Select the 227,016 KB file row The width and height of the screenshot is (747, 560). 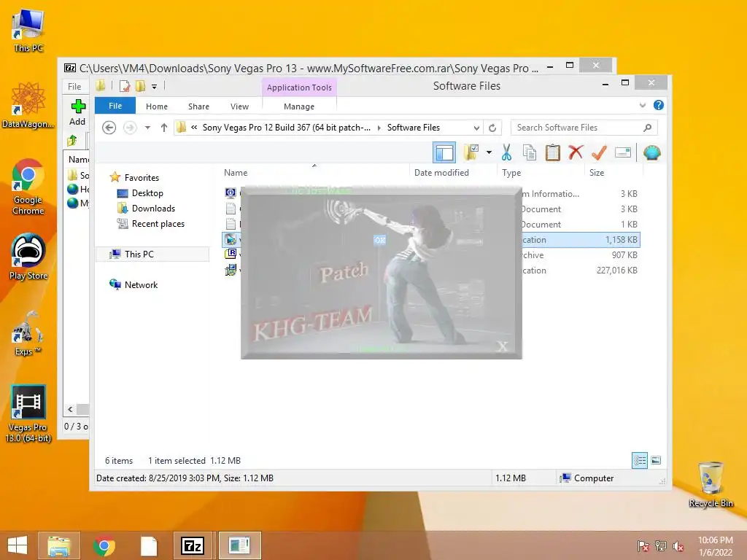pyautogui.click(x=431, y=271)
